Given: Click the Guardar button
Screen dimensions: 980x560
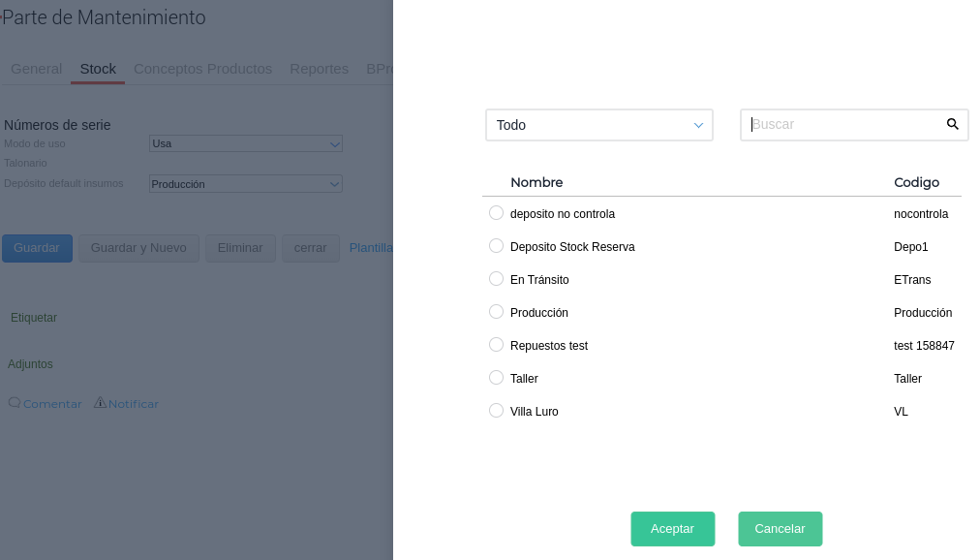Looking at the screenshot, I should 37,248.
